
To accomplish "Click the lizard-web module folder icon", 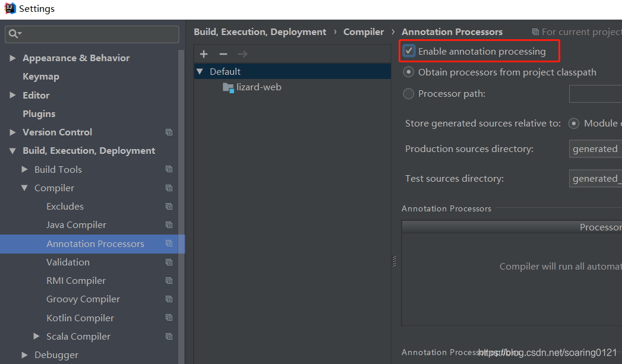I will pyautogui.click(x=228, y=87).
